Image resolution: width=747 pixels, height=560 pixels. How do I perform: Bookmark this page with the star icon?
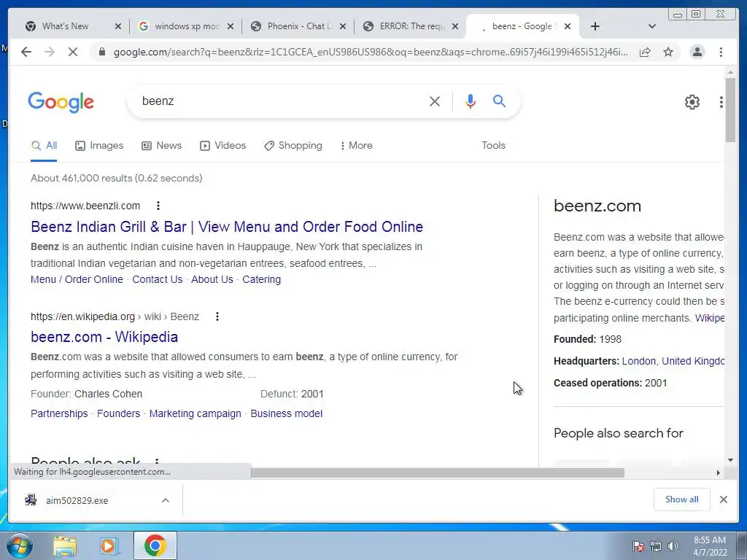tap(668, 52)
